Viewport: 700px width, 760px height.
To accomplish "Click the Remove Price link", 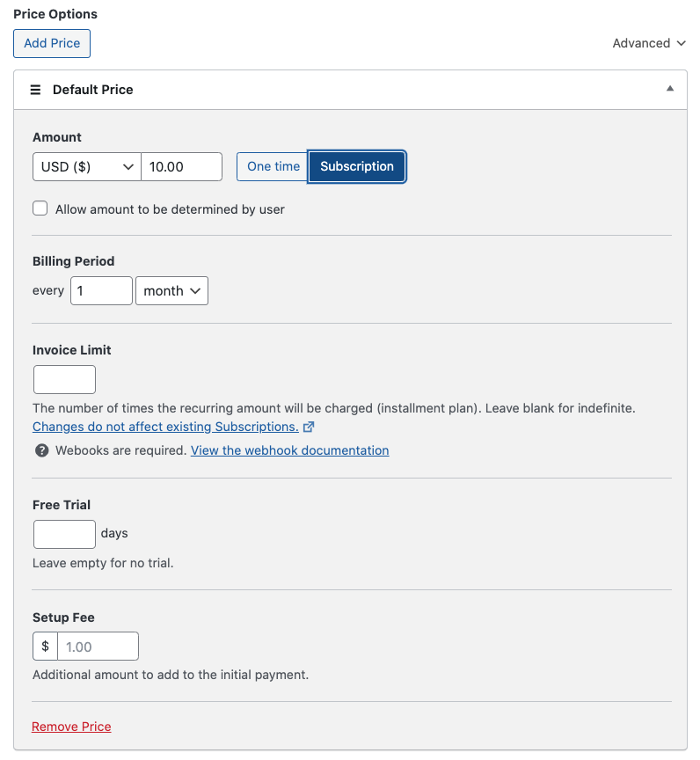I will coord(71,727).
